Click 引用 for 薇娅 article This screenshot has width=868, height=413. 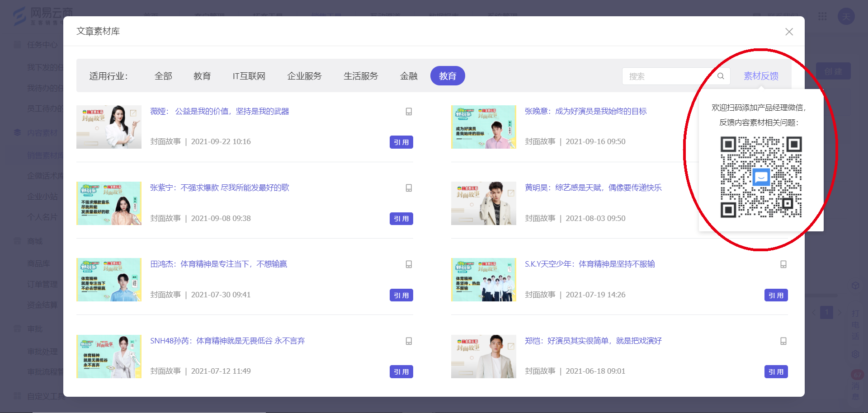[401, 142]
